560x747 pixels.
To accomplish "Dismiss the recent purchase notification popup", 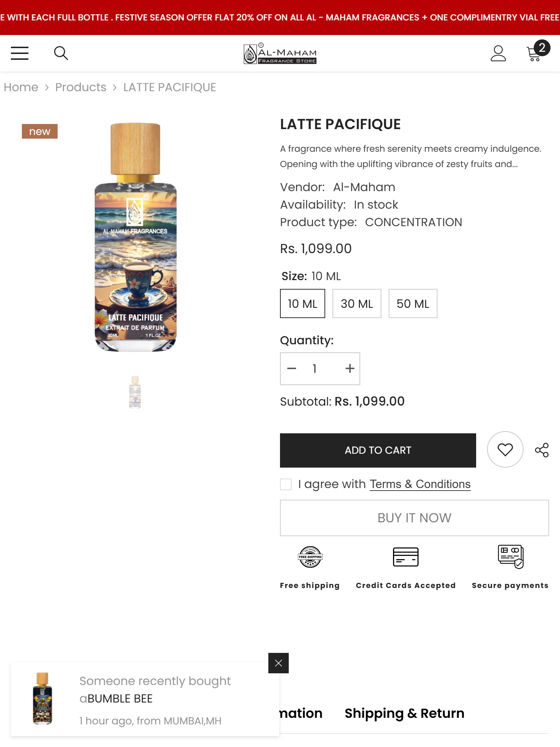I will click(x=279, y=663).
